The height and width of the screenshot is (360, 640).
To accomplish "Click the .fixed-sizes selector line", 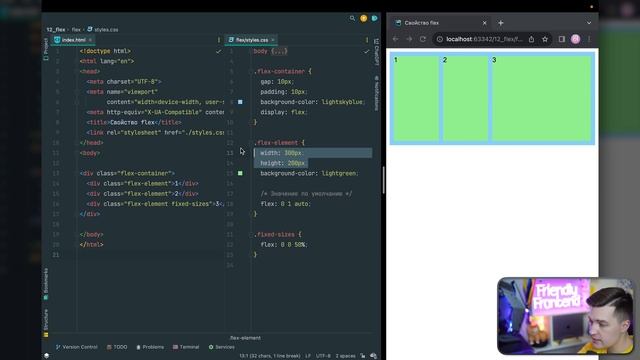I will (x=277, y=234).
